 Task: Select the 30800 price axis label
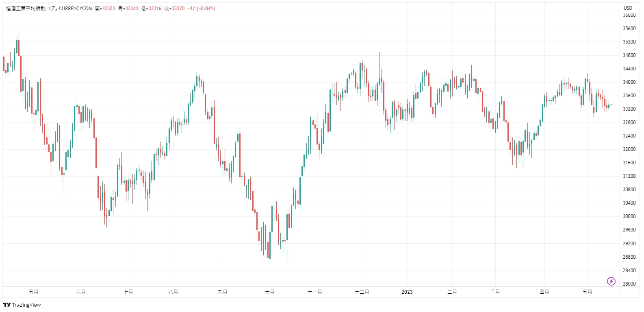pyautogui.click(x=629, y=190)
